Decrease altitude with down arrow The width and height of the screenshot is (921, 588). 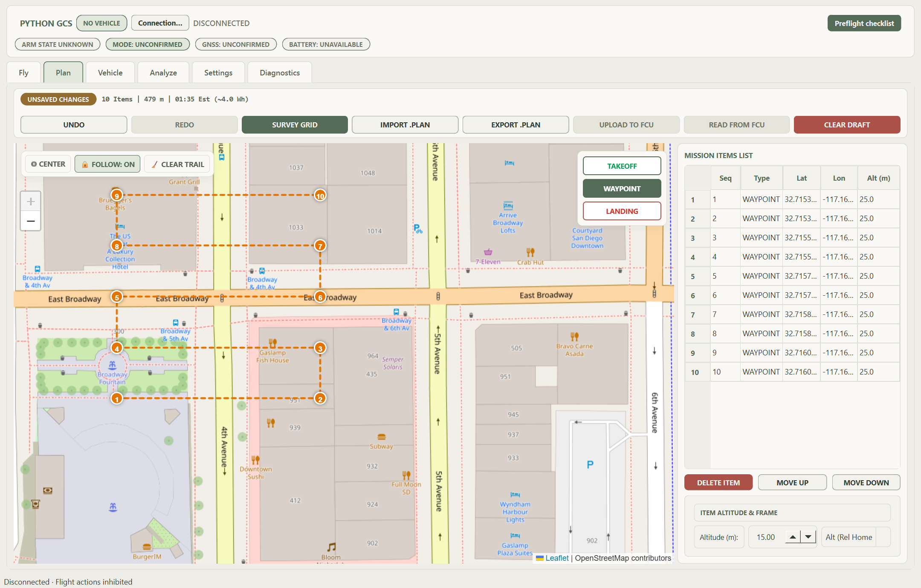(808, 537)
